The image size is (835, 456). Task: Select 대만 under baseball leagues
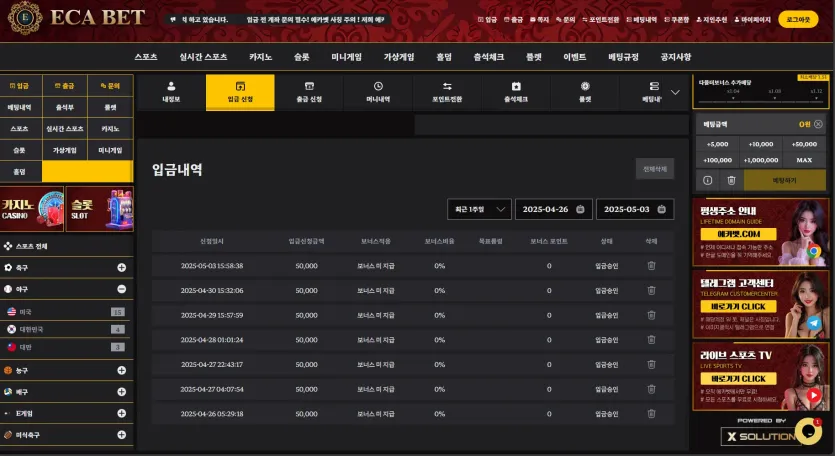66,347
